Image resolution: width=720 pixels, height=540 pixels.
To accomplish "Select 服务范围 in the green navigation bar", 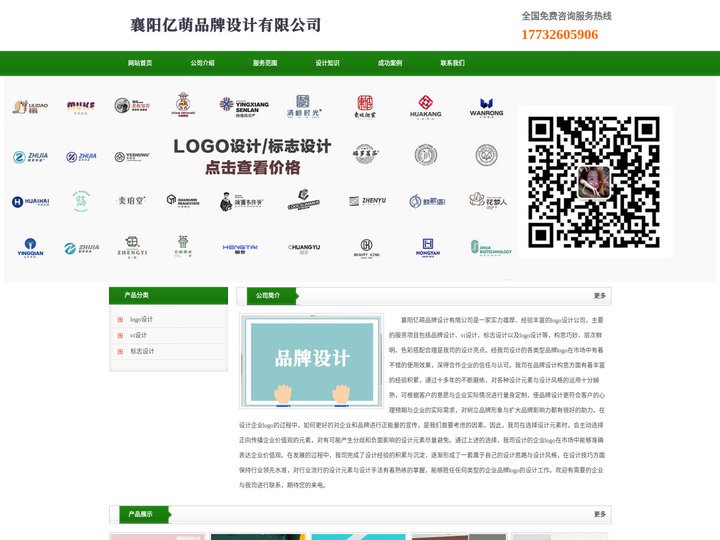I will pos(264,63).
